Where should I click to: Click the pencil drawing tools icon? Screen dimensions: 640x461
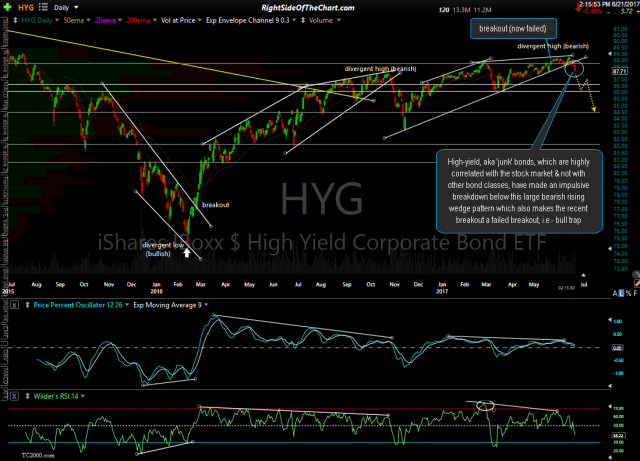[637, 283]
